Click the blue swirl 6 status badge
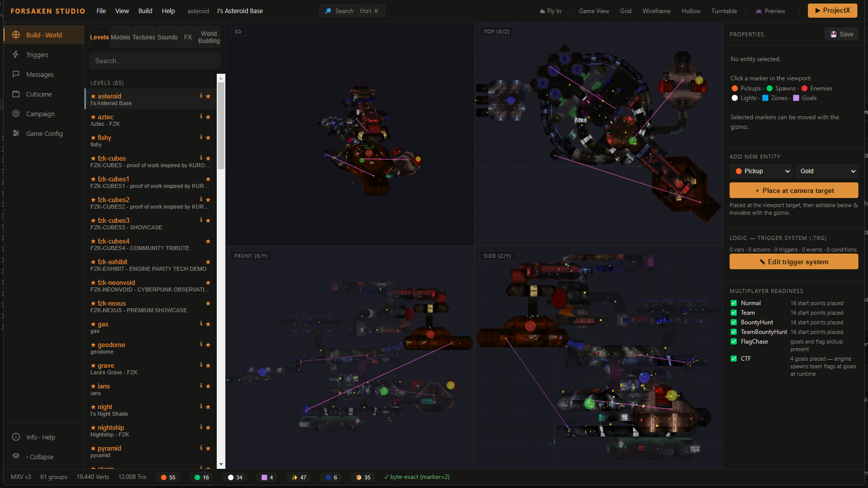The height and width of the screenshot is (488, 868). click(331, 477)
